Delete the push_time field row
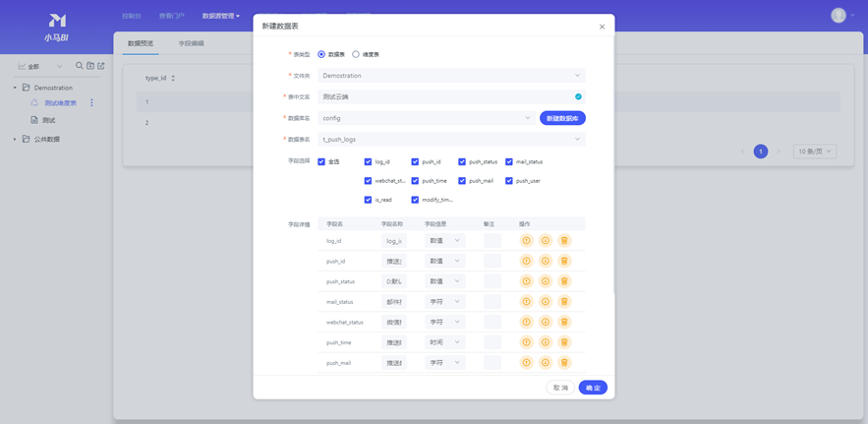This screenshot has height=424, width=868. coord(564,342)
